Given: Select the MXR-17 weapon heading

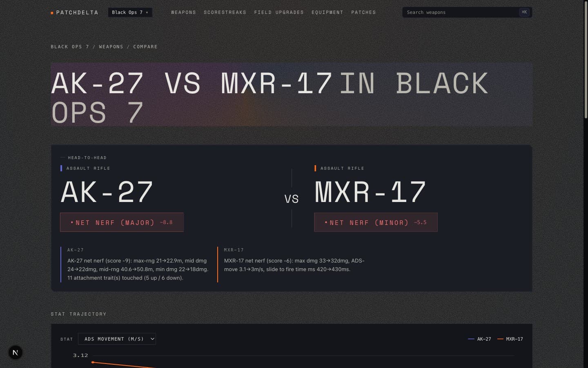Looking at the screenshot, I should click(370, 192).
